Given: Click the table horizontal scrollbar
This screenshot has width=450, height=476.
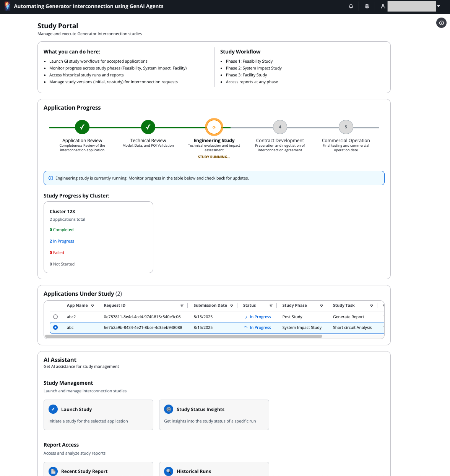Looking at the screenshot, I should pyautogui.click(x=184, y=336).
